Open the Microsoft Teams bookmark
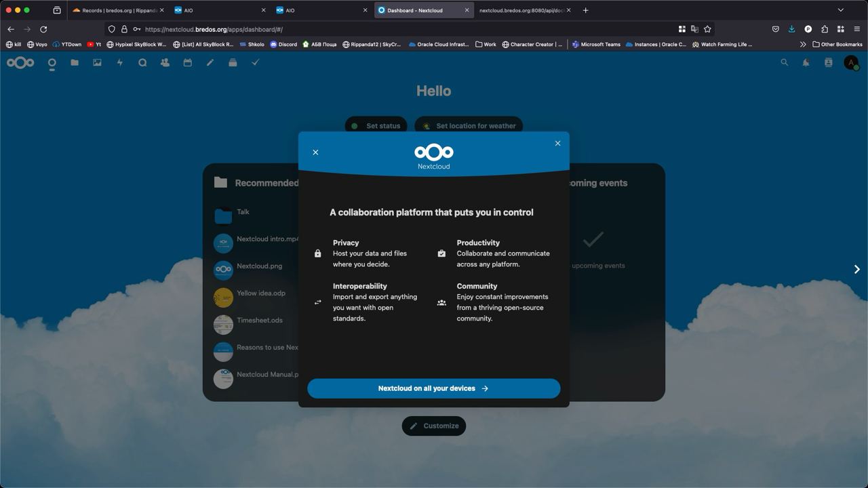The width and height of the screenshot is (868, 488). click(x=596, y=45)
